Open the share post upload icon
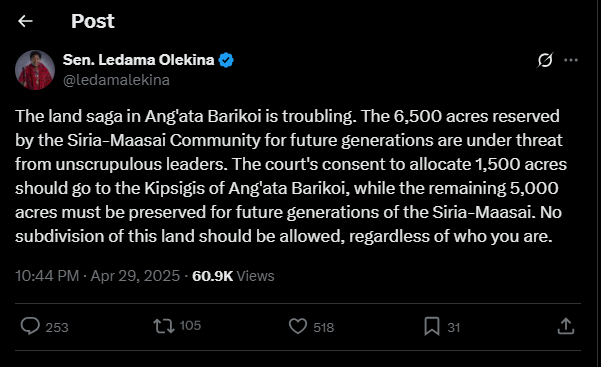The image size is (601, 367). click(x=566, y=326)
